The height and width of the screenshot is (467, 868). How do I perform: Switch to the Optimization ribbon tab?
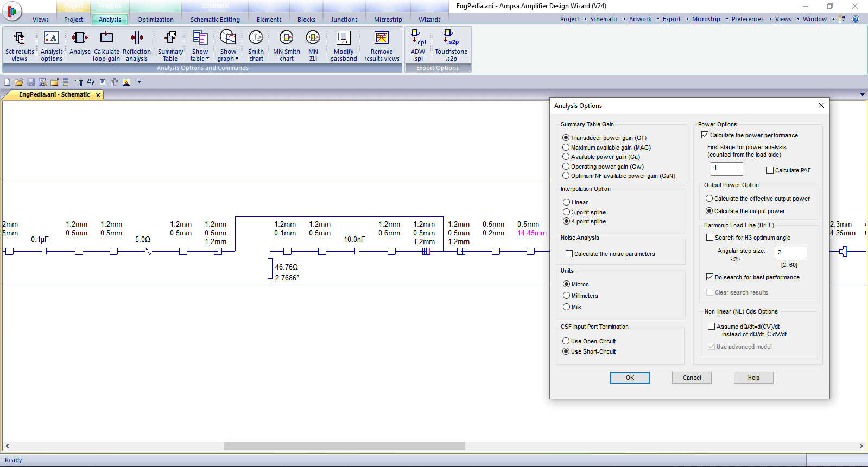155,20
